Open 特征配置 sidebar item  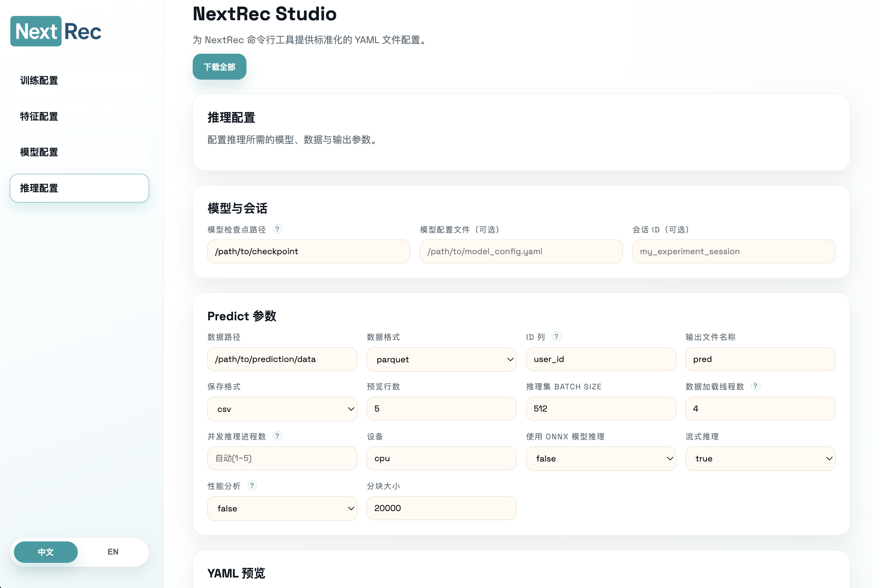(79, 116)
